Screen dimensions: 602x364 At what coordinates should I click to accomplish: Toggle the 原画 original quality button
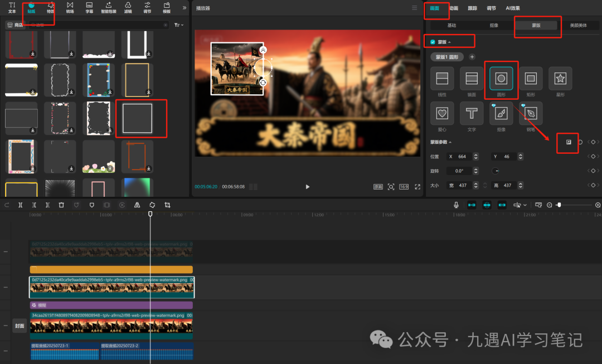pyautogui.click(x=378, y=187)
